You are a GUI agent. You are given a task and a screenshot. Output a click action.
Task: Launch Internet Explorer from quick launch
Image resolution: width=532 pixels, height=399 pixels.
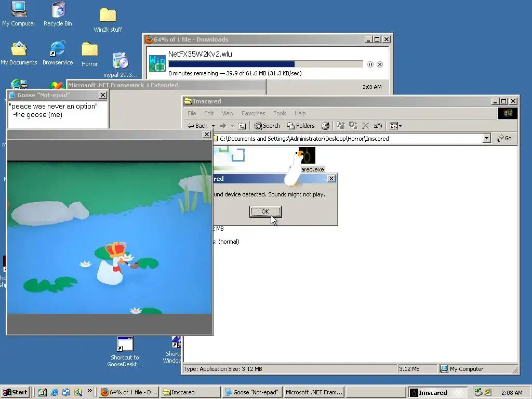point(54,393)
